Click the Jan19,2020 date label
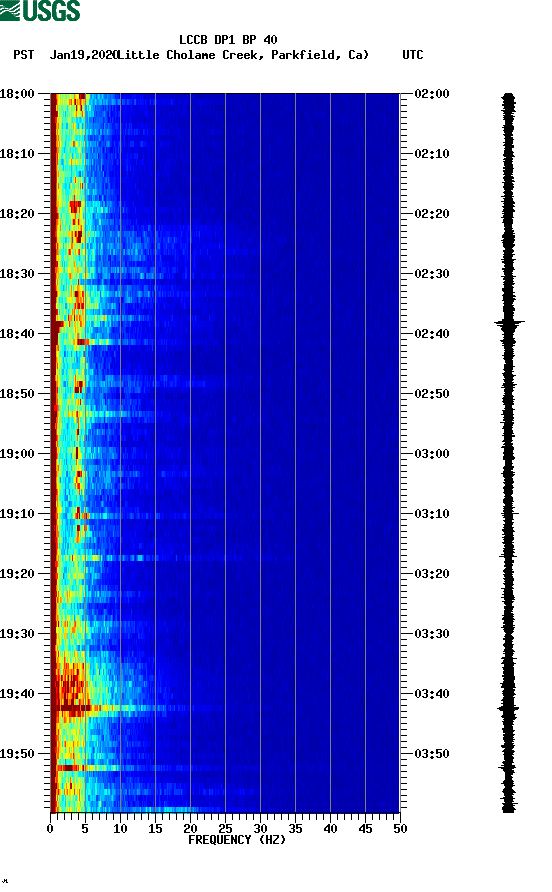552x892 pixels. tap(83, 55)
